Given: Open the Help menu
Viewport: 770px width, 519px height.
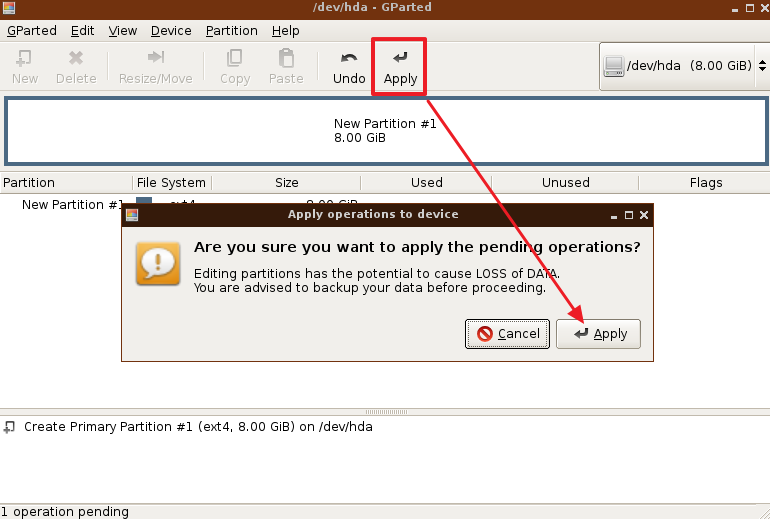Looking at the screenshot, I should click(286, 31).
